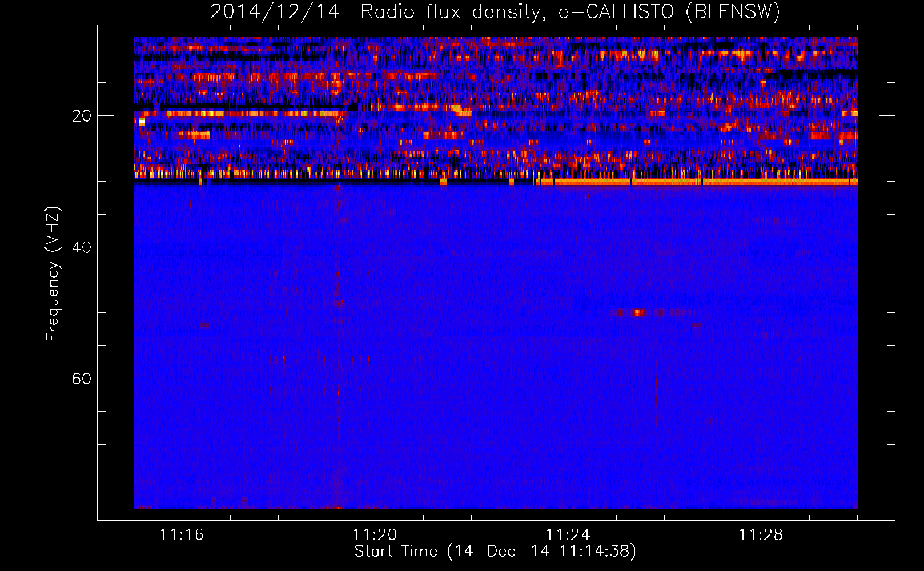Click the '11:16' time tick label
Screen dimensions: 924x571
[182, 534]
